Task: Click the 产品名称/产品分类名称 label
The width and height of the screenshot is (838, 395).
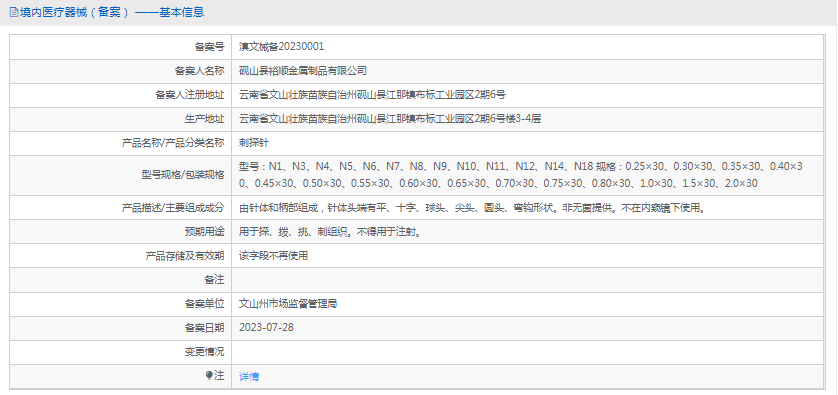Action: [x=173, y=143]
